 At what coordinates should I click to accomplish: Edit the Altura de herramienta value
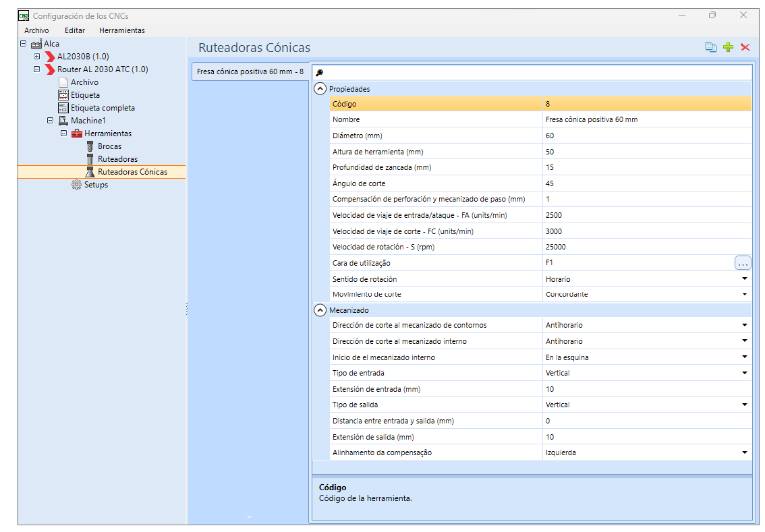click(647, 152)
